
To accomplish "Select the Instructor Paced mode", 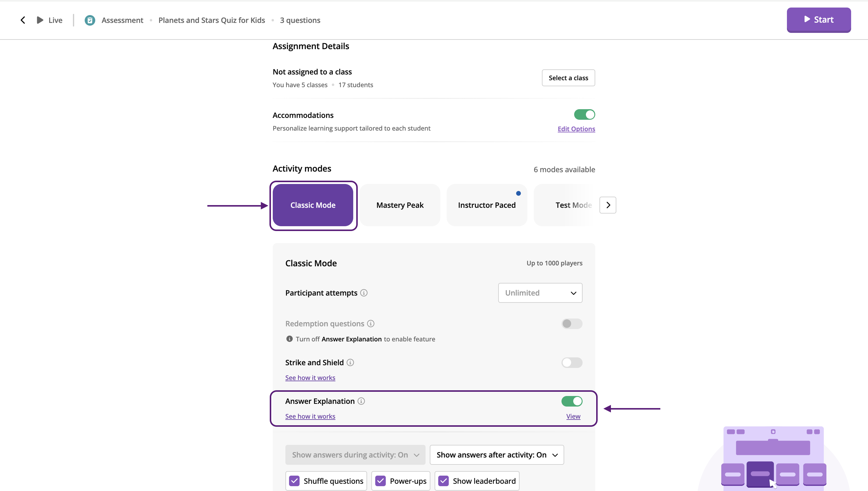I will (487, 205).
